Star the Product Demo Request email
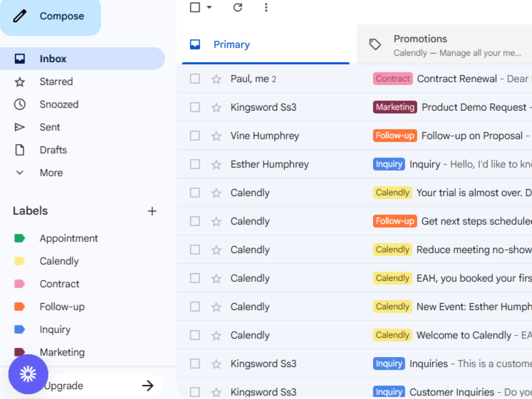532x399 pixels. tap(216, 107)
